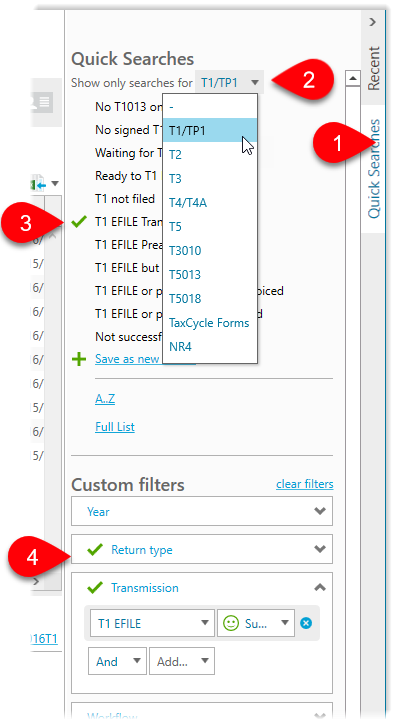This screenshot has height=720, width=396.
Task: Click the 'Save as new' link
Action: 127,359
